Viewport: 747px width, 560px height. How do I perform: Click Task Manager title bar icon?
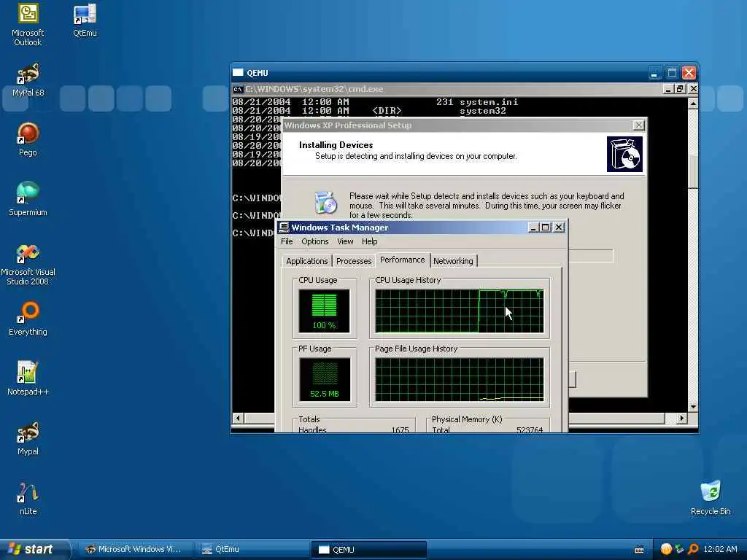tap(284, 227)
